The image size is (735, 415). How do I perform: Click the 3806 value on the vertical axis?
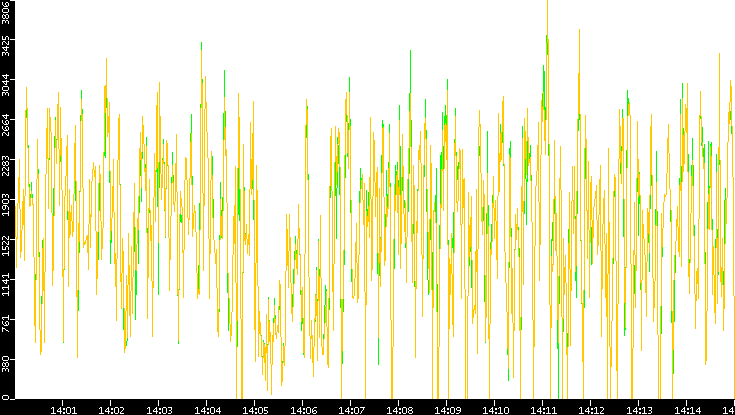coord(6,12)
